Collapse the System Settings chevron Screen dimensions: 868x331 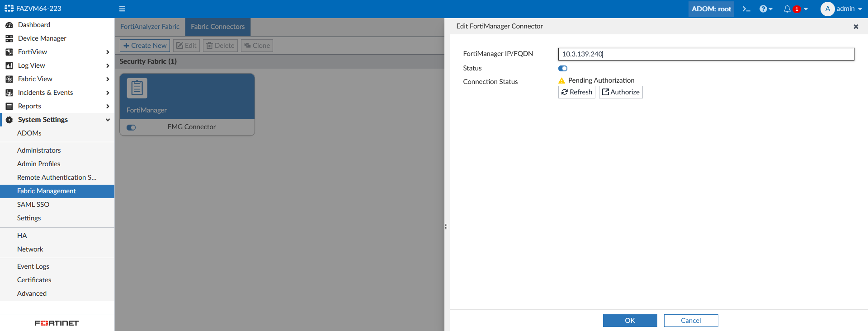108,120
